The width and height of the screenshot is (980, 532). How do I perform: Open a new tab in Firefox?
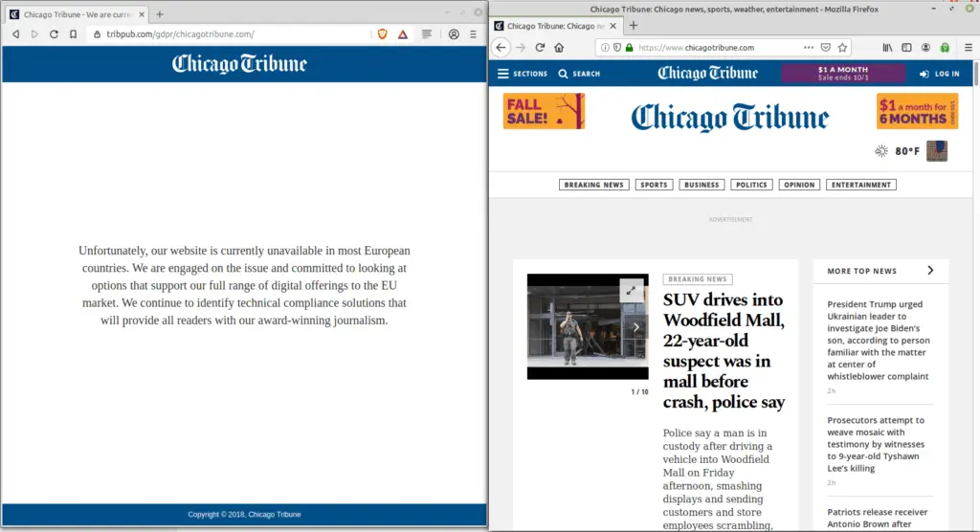coord(634,26)
